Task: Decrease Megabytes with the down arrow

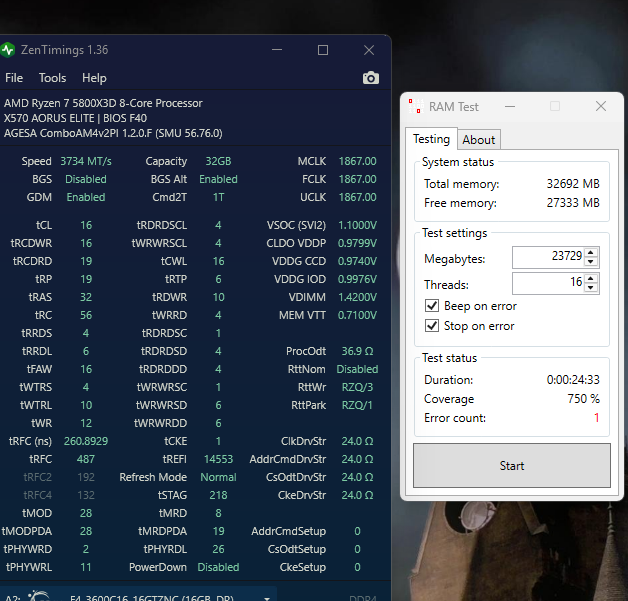Action: click(591, 262)
